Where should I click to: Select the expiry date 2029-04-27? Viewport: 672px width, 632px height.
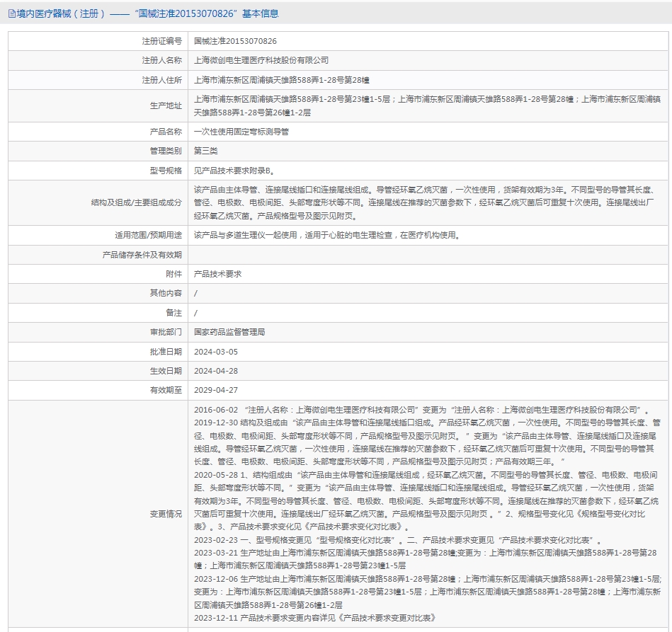(x=215, y=391)
